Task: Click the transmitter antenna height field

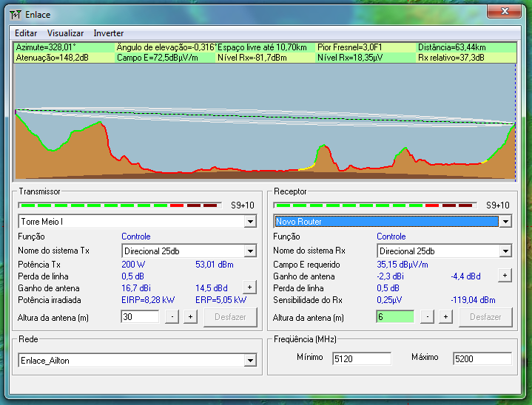Action: coord(139,317)
